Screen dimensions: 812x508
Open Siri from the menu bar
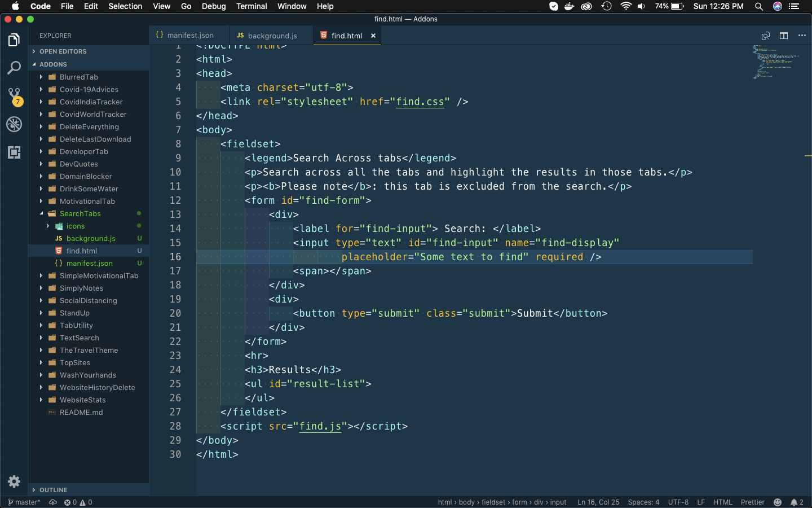(x=778, y=6)
